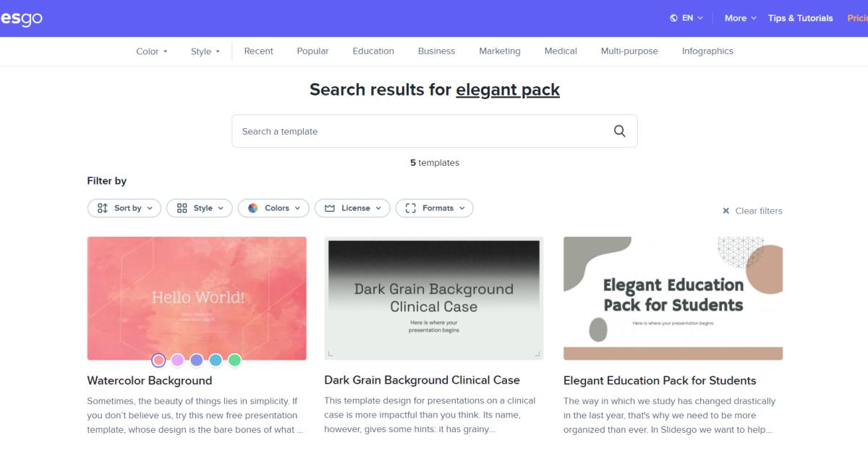The height and width of the screenshot is (456, 868).
Task: Click the globe language icon
Action: pyautogui.click(x=673, y=18)
